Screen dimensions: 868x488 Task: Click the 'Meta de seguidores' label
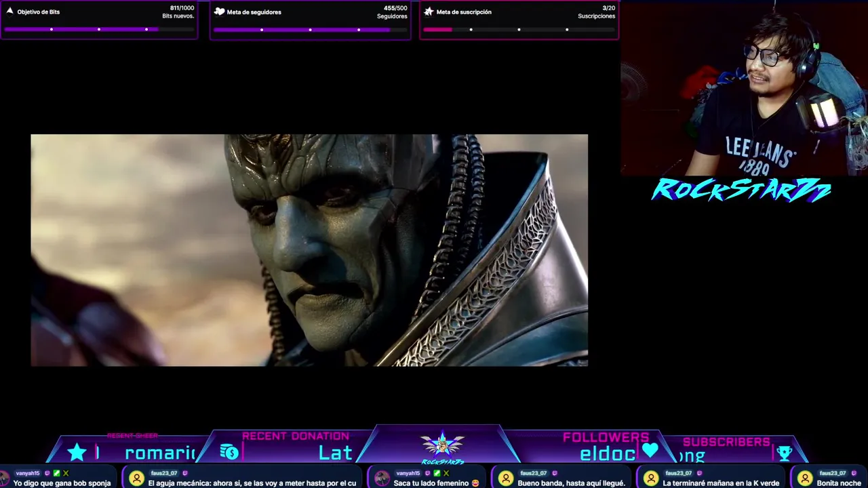[254, 12]
